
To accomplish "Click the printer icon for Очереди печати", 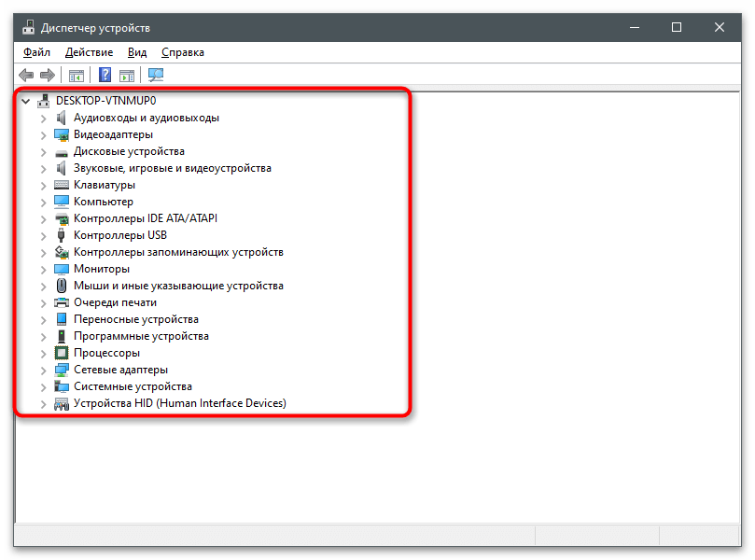I will 62,302.
